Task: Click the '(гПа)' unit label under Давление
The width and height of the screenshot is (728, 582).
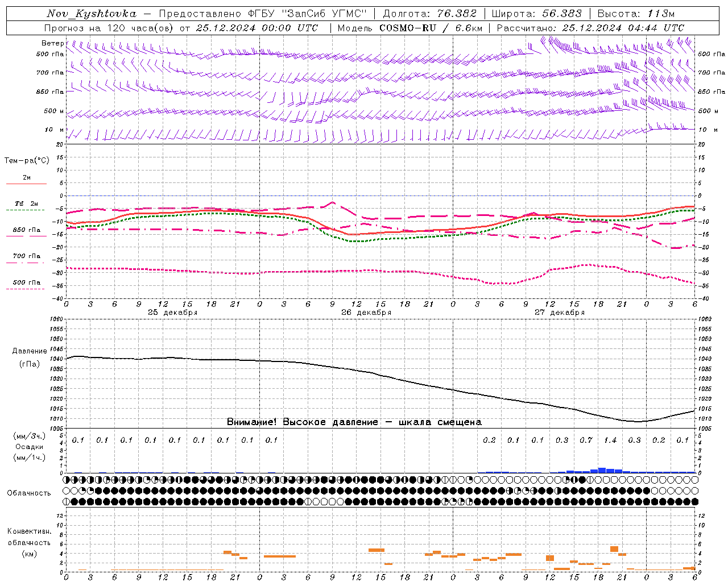Action: 30,364
